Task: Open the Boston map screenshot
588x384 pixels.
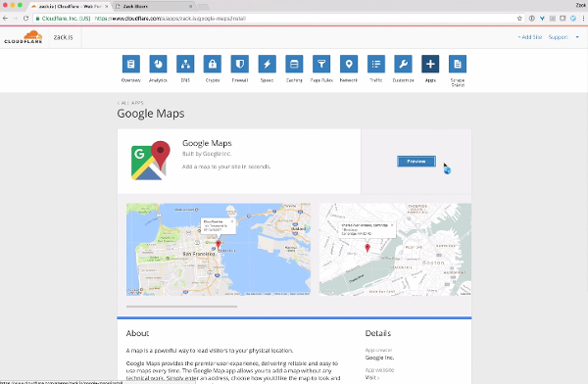Action: point(395,250)
